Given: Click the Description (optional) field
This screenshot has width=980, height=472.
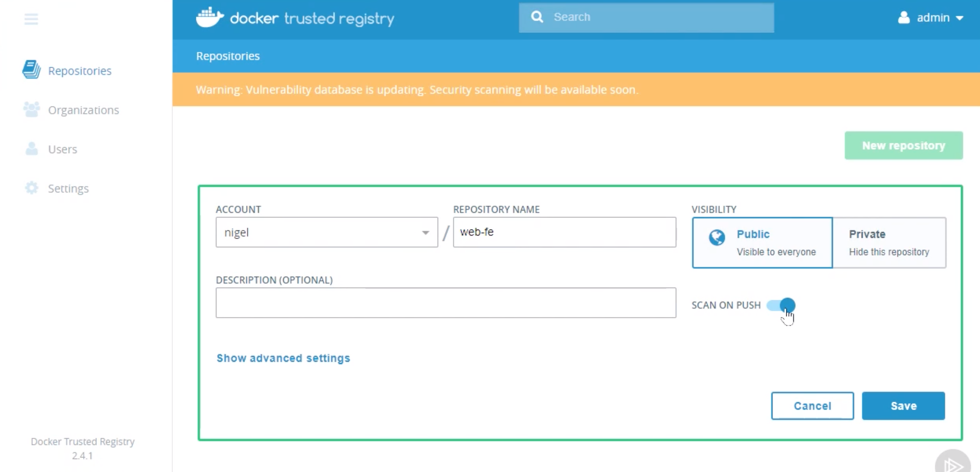Looking at the screenshot, I should point(446,303).
